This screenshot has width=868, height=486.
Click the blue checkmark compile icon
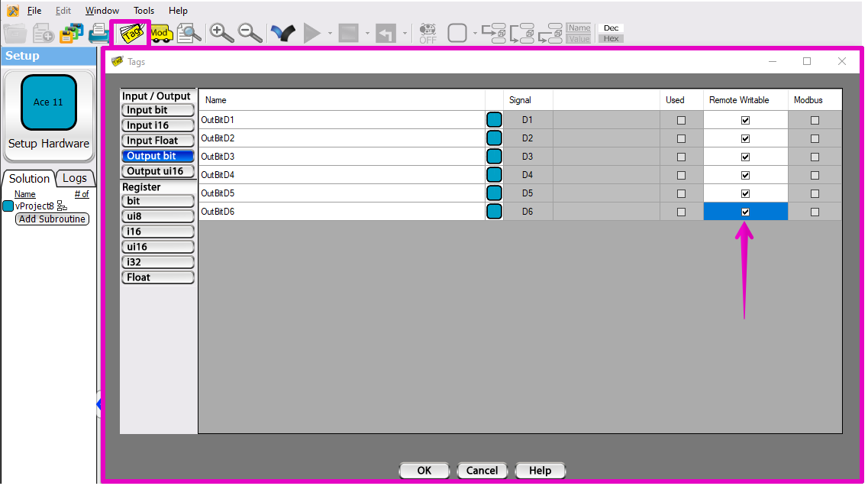(283, 33)
